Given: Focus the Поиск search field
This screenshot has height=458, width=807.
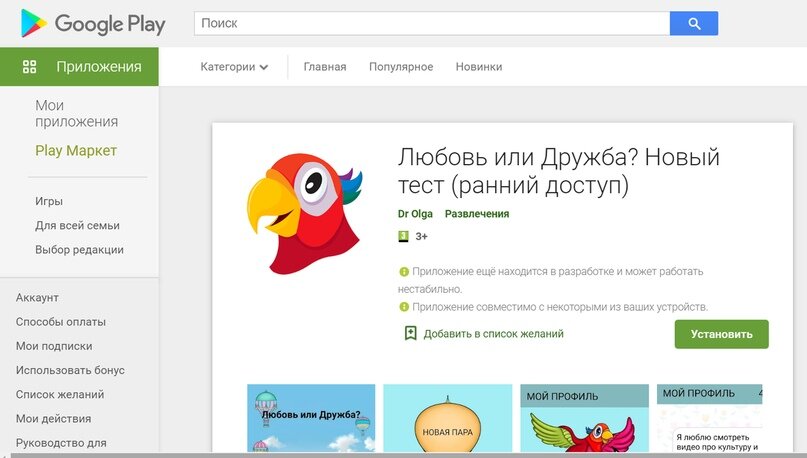Looking at the screenshot, I should click(432, 24).
